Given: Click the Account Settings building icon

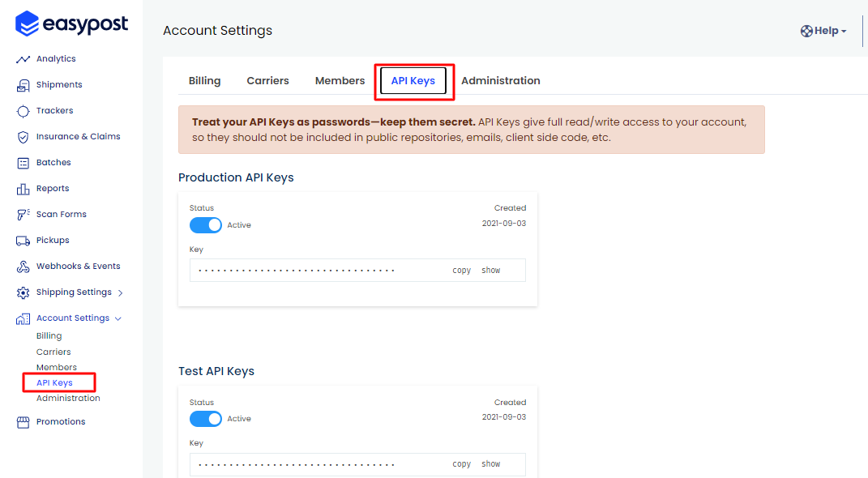Looking at the screenshot, I should click(x=23, y=318).
